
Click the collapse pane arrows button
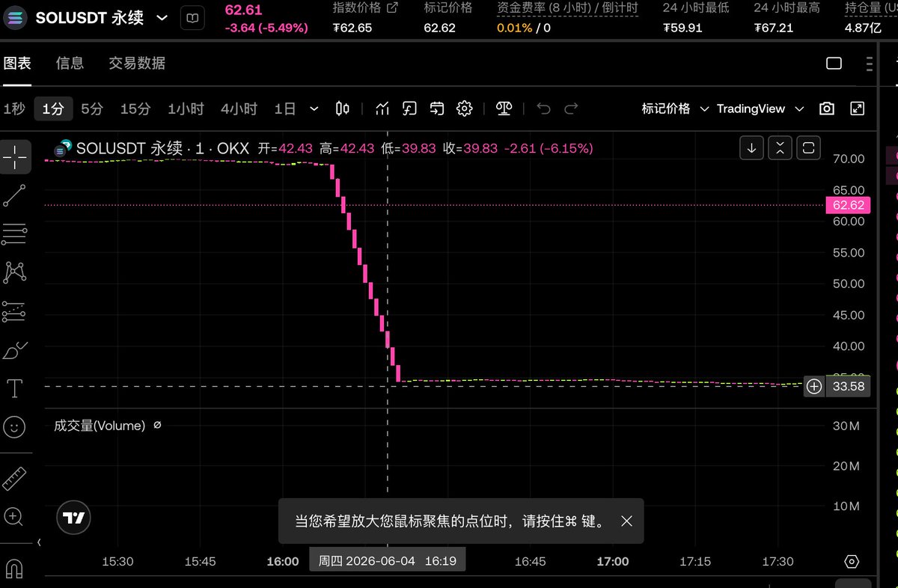tap(780, 148)
